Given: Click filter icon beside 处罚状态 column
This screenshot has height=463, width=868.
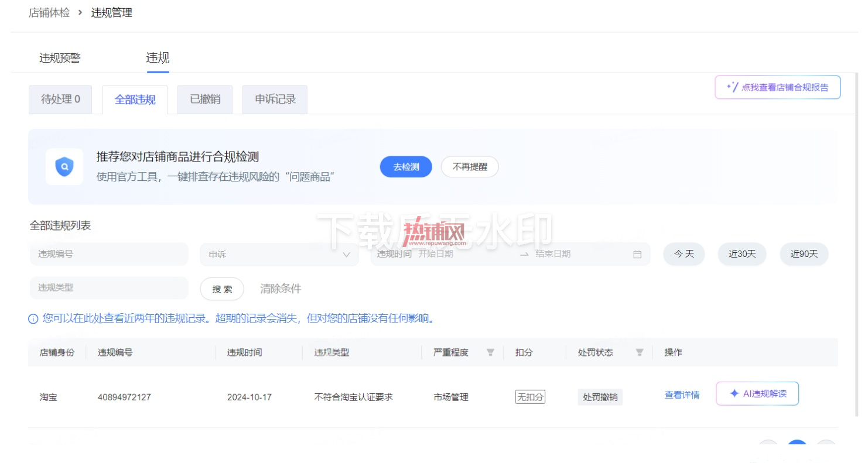Looking at the screenshot, I should 640,352.
